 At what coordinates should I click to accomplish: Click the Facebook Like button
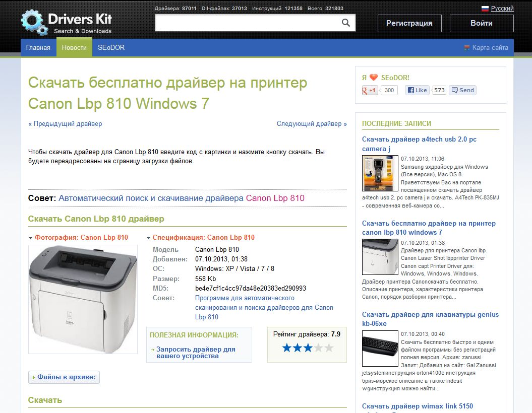point(418,90)
